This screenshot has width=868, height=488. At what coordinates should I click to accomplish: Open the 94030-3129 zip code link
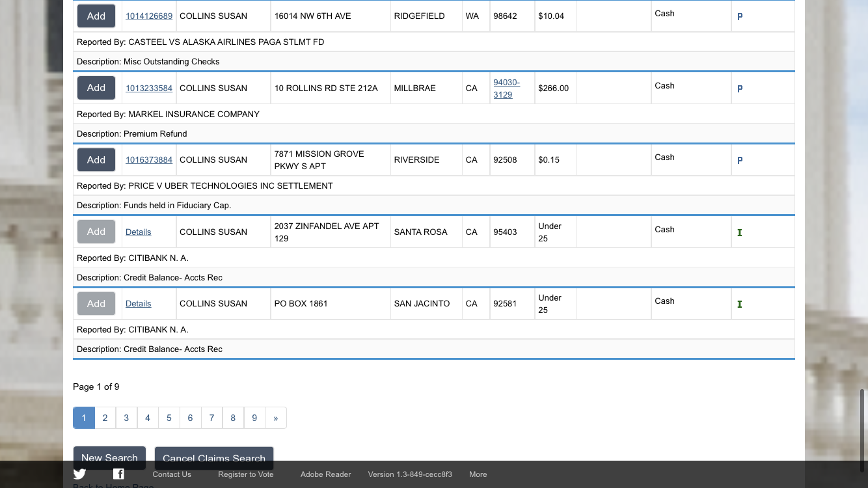pyautogui.click(x=507, y=88)
